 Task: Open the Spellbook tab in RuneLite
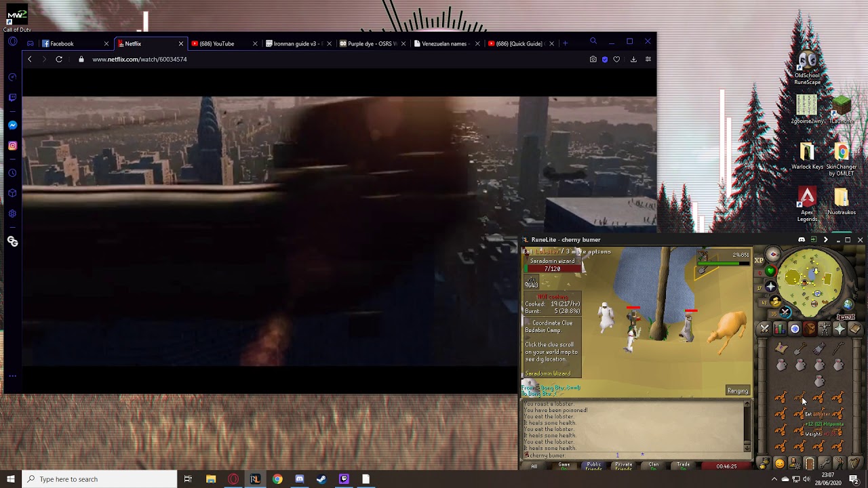click(855, 329)
